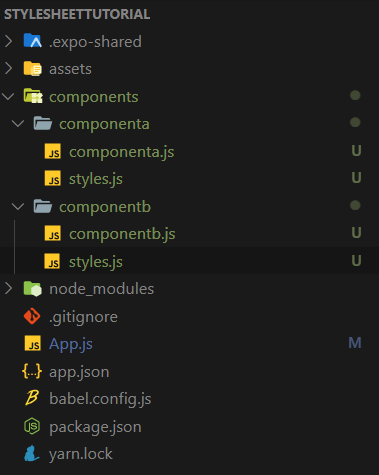Click the M modified badge on App.js
The image size is (379, 475).
coord(355,343)
